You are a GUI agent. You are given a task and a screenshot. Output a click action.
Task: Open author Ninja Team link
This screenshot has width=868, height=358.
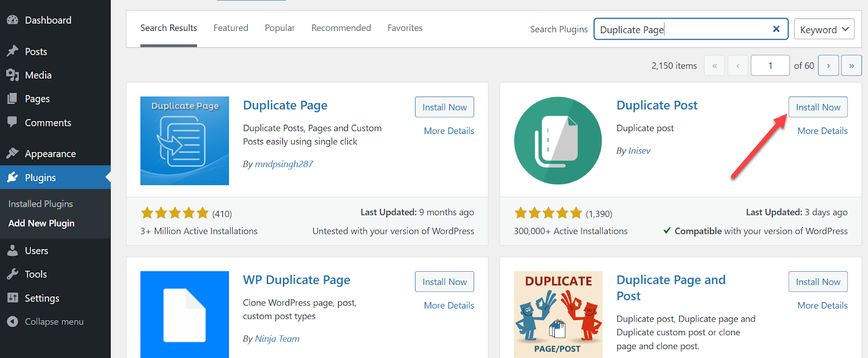pos(277,338)
